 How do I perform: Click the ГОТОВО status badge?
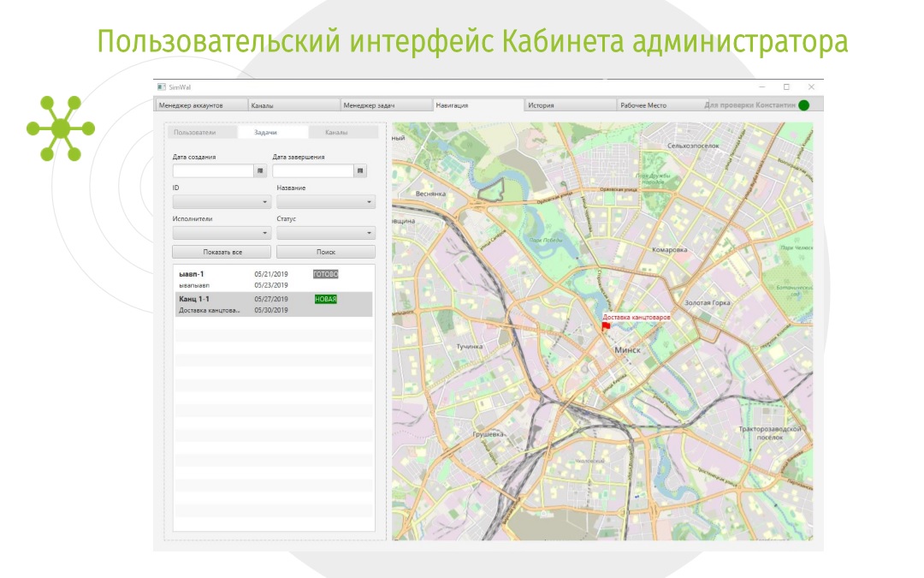click(x=326, y=274)
